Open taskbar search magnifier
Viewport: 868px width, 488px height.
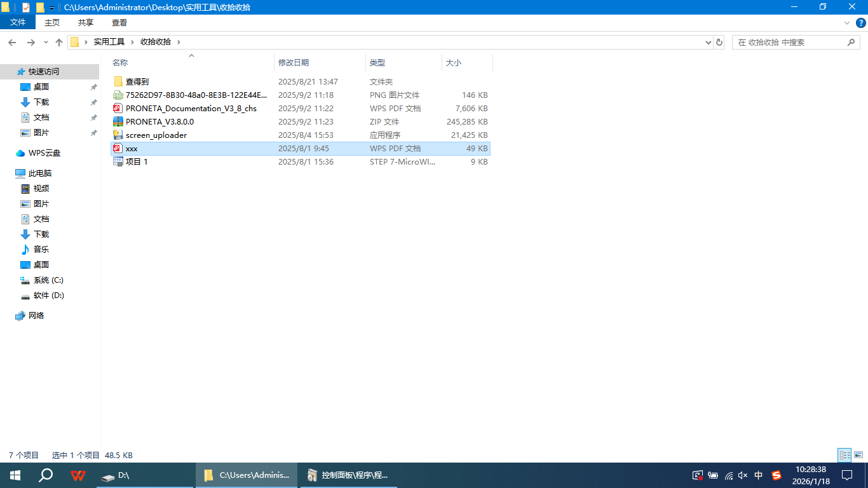point(46,475)
